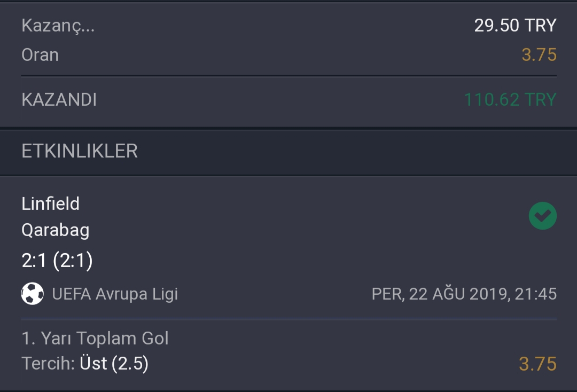Click the Tercih label text

[48, 363]
